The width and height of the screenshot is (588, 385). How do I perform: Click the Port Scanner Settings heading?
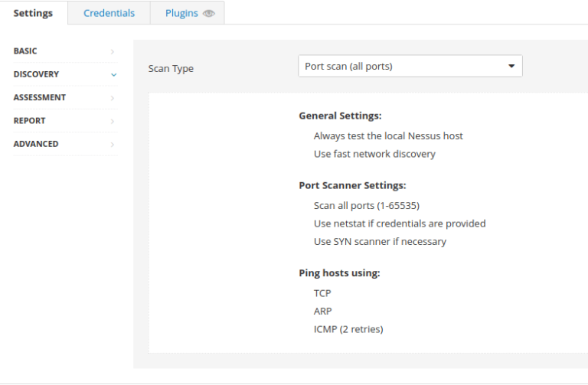pos(352,185)
